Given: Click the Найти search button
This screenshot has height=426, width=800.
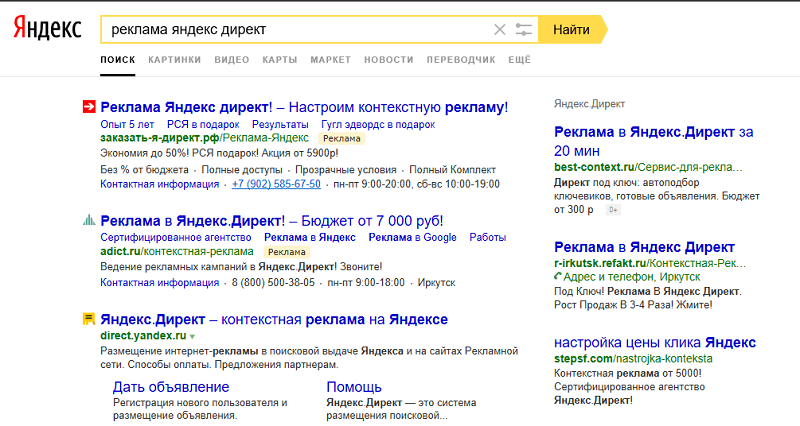Looking at the screenshot, I should [x=572, y=30].
